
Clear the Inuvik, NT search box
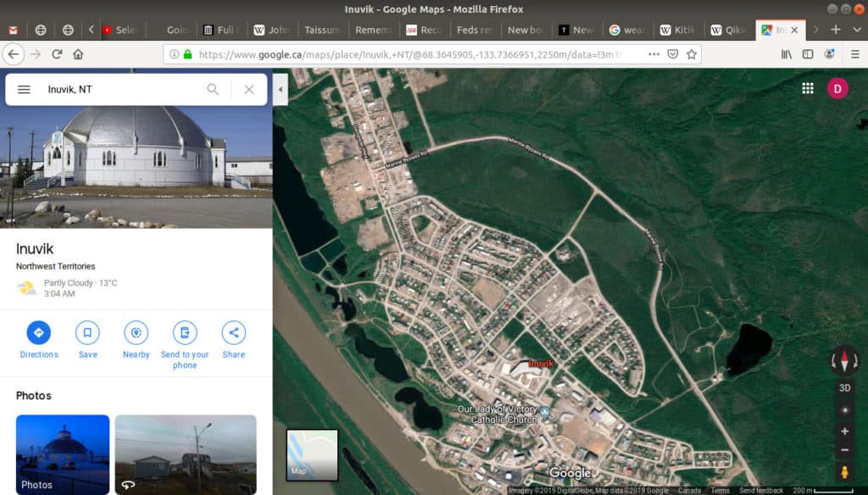(249, 89)
